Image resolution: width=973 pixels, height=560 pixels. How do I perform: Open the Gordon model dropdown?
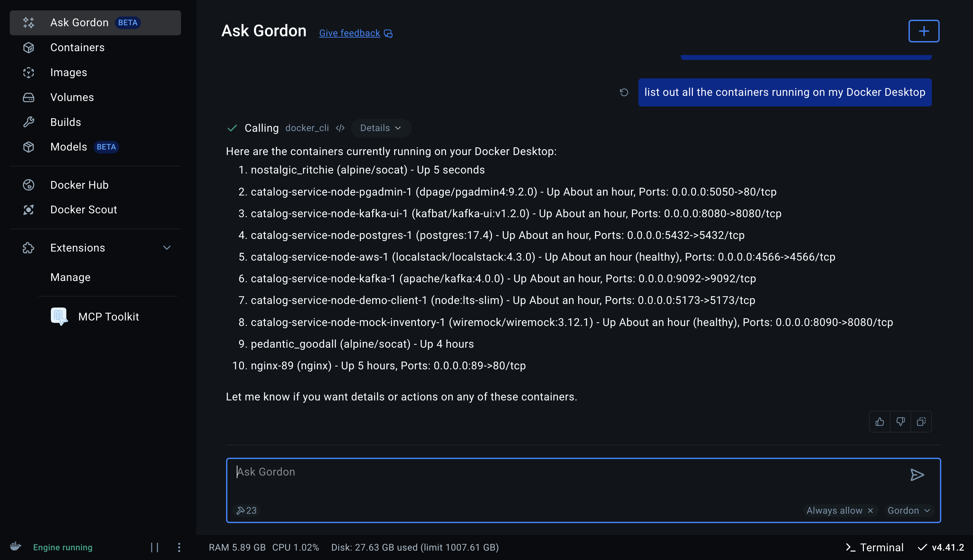pyautogui.click(x=908, y=510)
